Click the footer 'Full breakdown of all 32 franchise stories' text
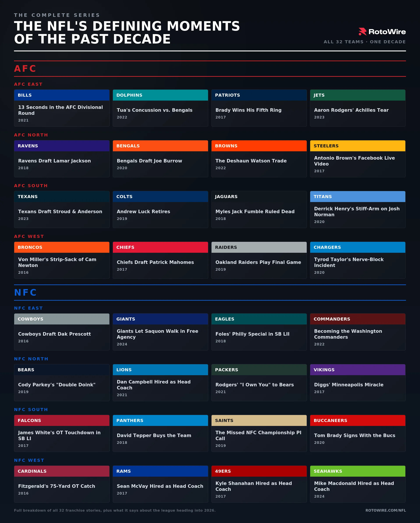The image size is (420, 523). [115, 510]
